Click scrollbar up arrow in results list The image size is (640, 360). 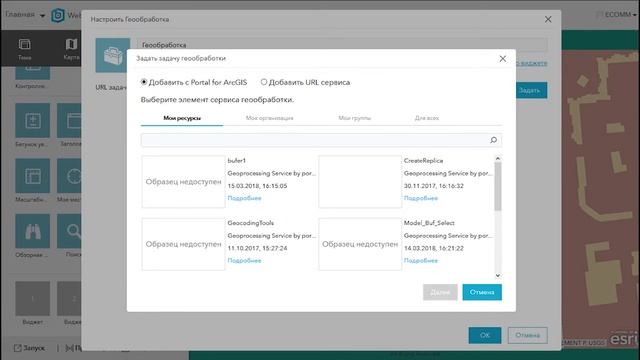tap(498, 158)
